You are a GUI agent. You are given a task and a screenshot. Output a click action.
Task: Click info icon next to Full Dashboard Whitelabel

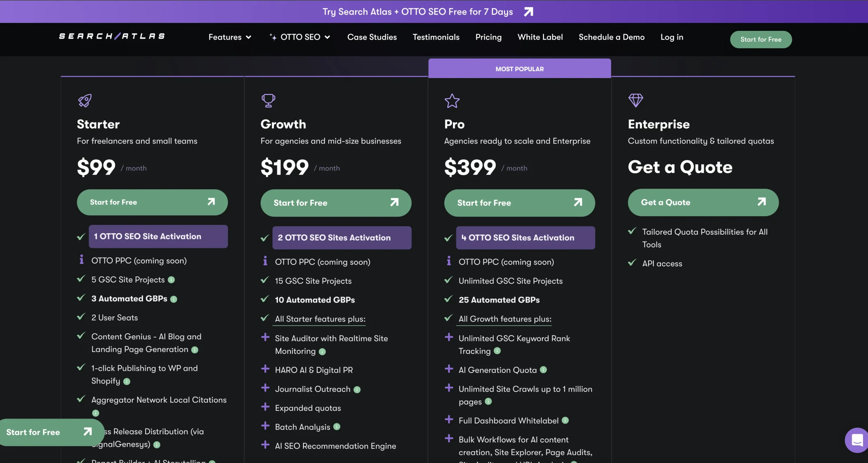coord(565,420)
